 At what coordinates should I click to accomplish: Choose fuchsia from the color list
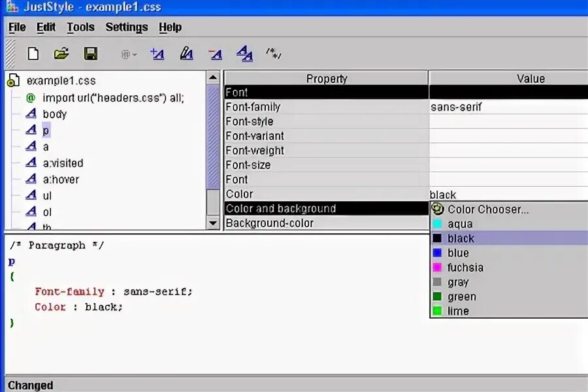click(x=510, y=267)
